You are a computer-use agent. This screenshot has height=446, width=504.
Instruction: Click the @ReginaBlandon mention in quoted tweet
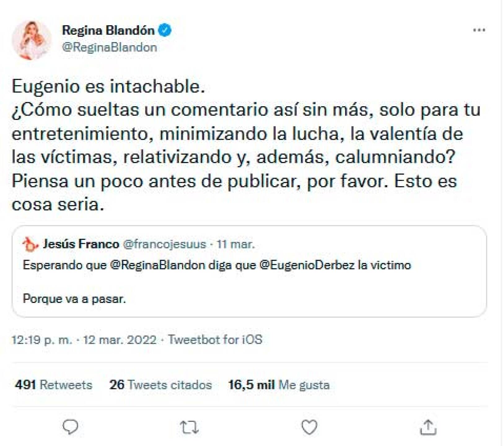(157, 265)
